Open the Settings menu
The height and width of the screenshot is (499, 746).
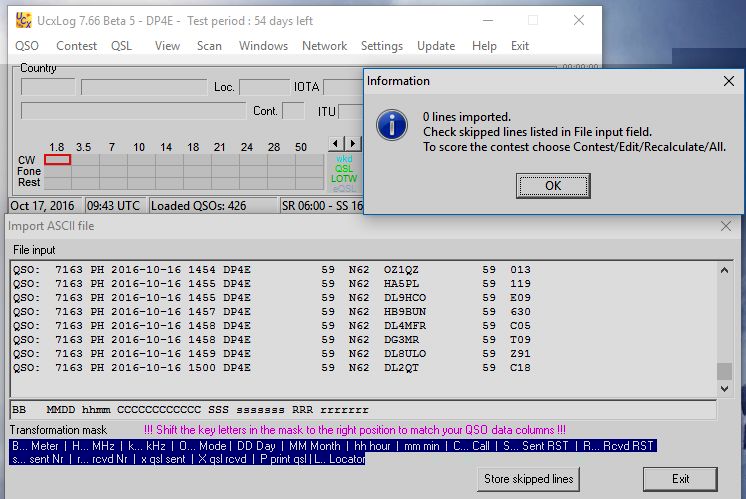[x=382, y=46]
